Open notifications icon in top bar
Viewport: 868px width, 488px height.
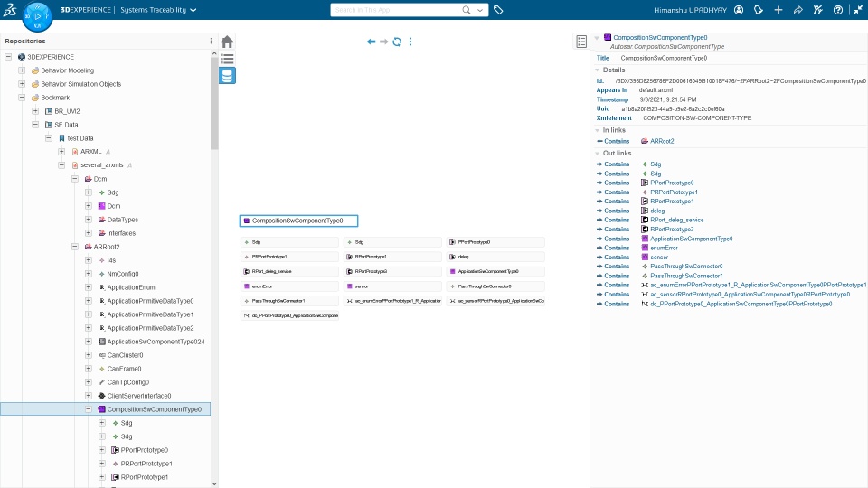(x=759, y=10)
